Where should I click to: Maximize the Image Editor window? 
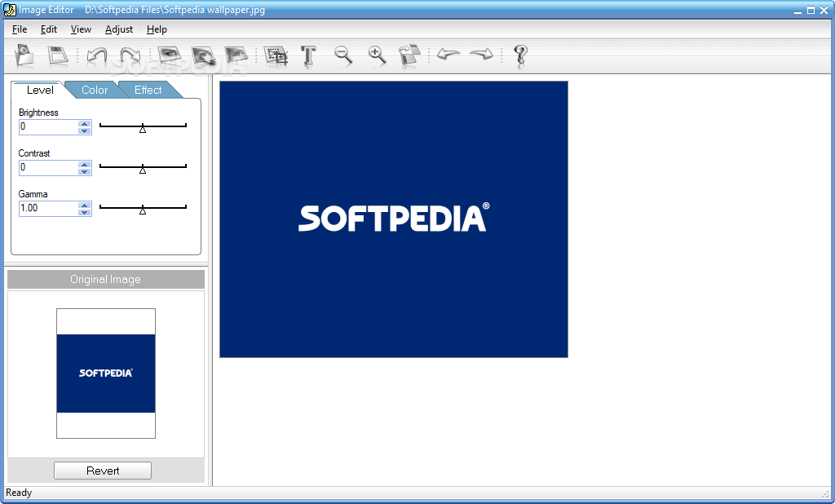pos(811,10)
